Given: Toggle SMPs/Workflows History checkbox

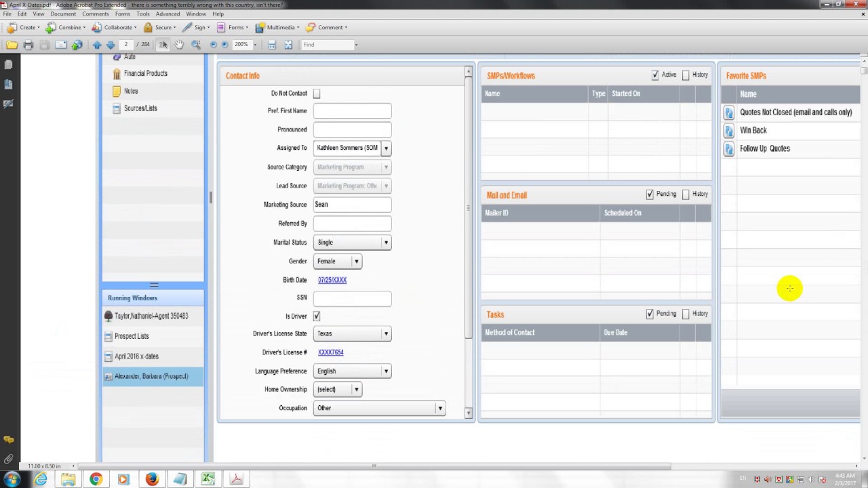Looking at the screenshot, I should (x=686, y=75).
